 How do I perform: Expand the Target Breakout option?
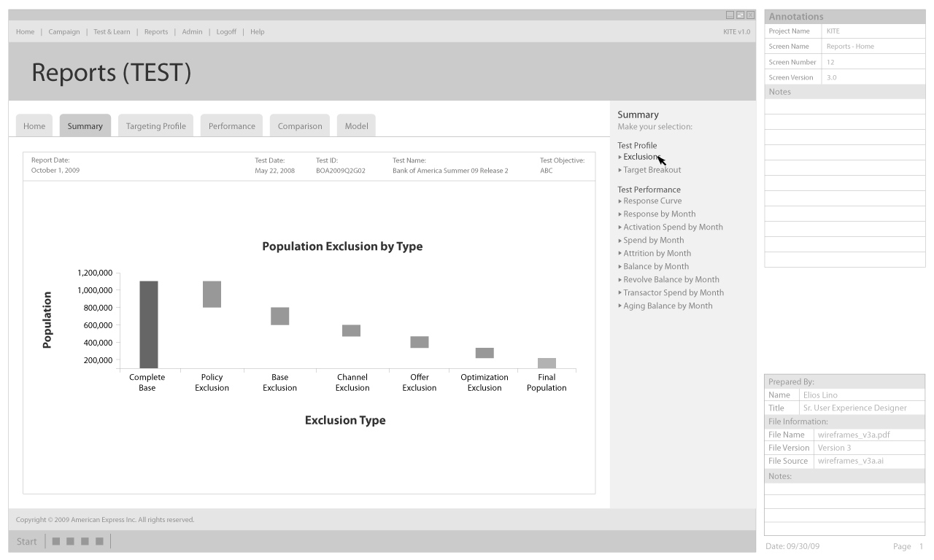coord(652,170)
